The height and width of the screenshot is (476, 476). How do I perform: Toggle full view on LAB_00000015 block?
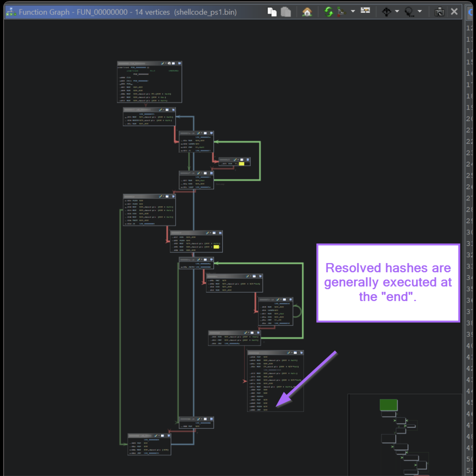coord(167,110)
